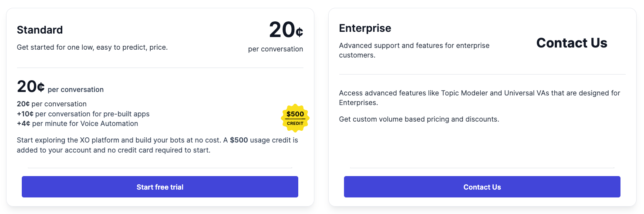Click the 'Get started for one low' description
644x214 pixels.
[x=92, y=47]
